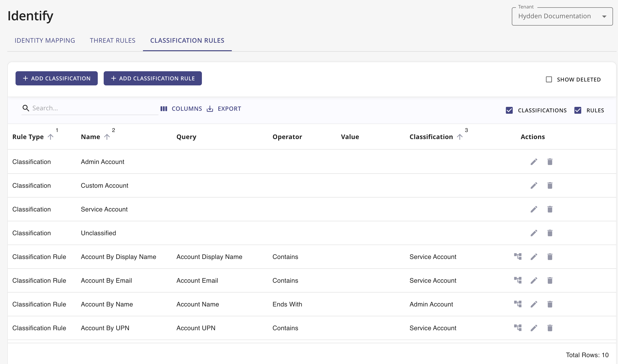Image resolution: width=618 pixels, height=364 pixels.
Task: Edit the Unclassified classification
Action: coord(534,233)
